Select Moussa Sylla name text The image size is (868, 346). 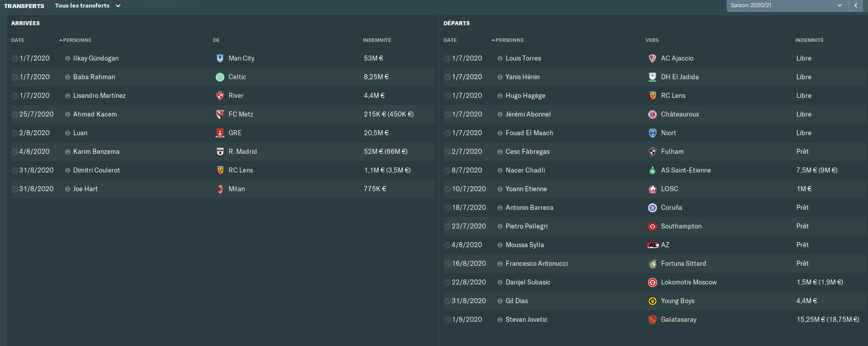point(525,245)
